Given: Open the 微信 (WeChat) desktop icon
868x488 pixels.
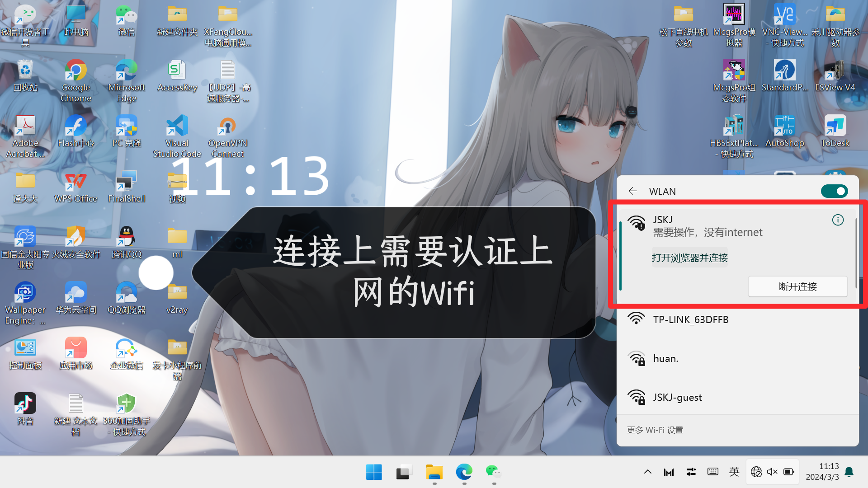Looking at the screenshot, I should point(127,20).
